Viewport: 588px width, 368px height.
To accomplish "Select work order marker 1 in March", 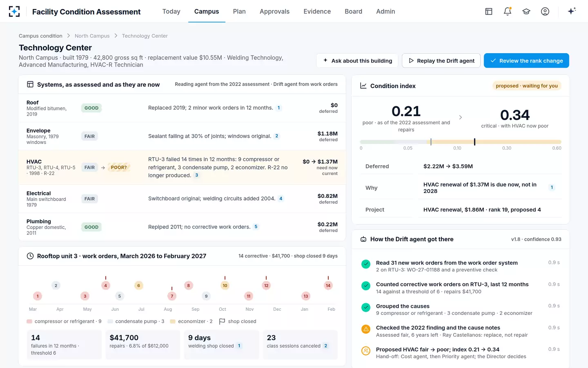I will [x=38, y=296].
